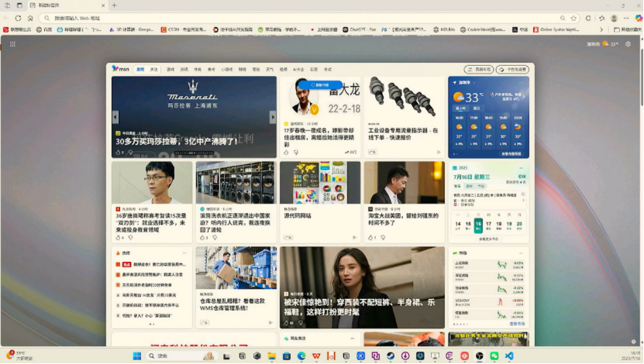Viewport: 644px width, 364px height.
Task: Open the Edge settings and more menu
Action: click(x=626, y=18)
